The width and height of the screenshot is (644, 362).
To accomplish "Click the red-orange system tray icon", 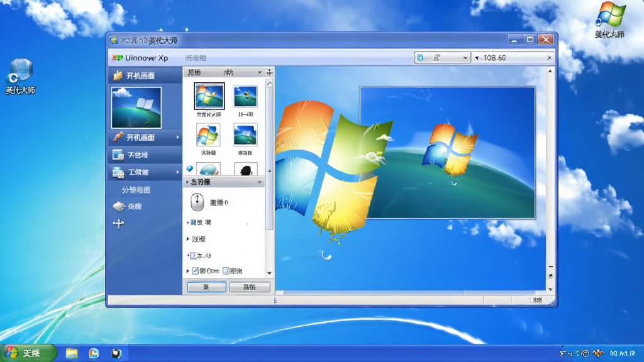I will point(598,353).
